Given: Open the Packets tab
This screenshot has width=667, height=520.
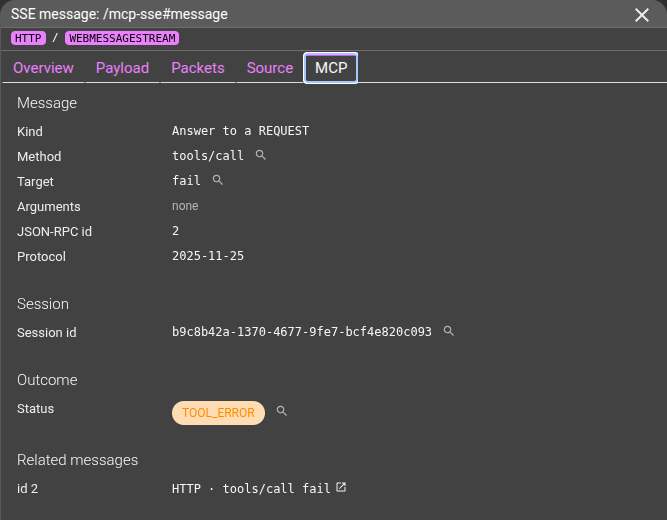Looking at the screenshot, I should [x=198, y=68].
